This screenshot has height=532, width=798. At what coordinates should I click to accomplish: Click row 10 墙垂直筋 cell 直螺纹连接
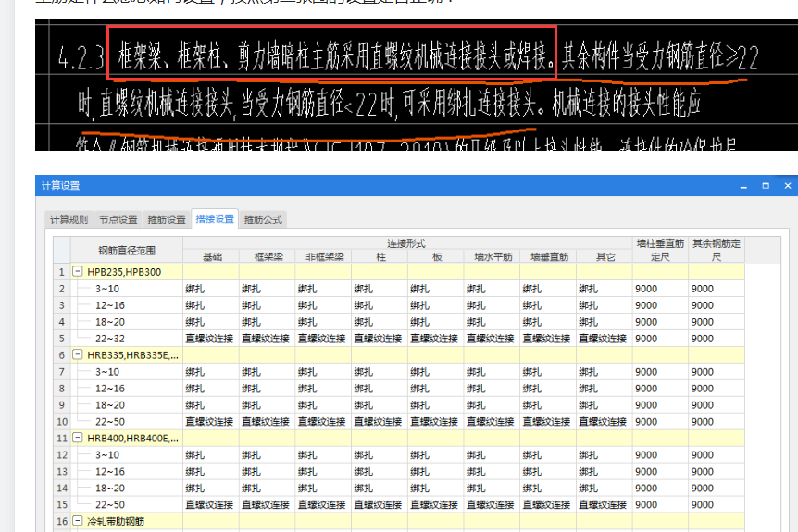(549, 421)
